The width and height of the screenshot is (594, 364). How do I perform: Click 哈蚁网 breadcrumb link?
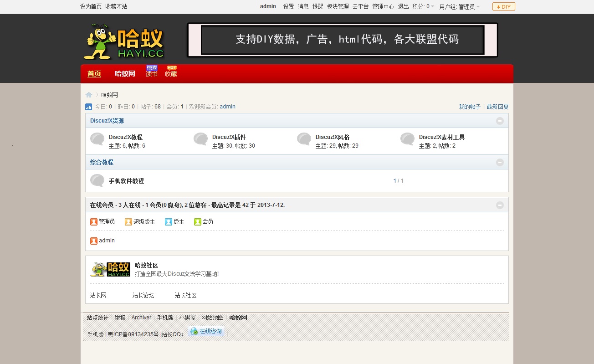click(x=109, y=95)
